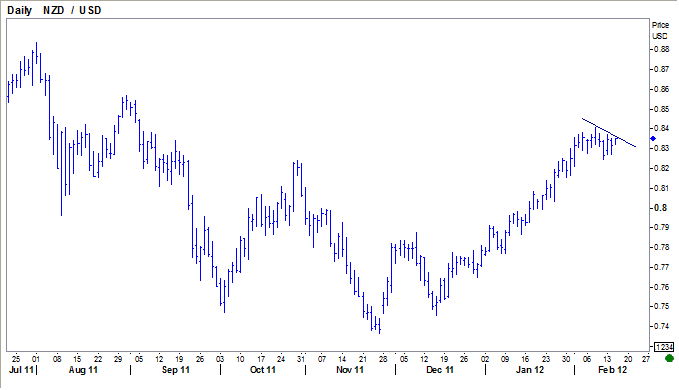Click the 0.8 price axis label
Screen dimensions: 679x390
(x=660, y=208)
